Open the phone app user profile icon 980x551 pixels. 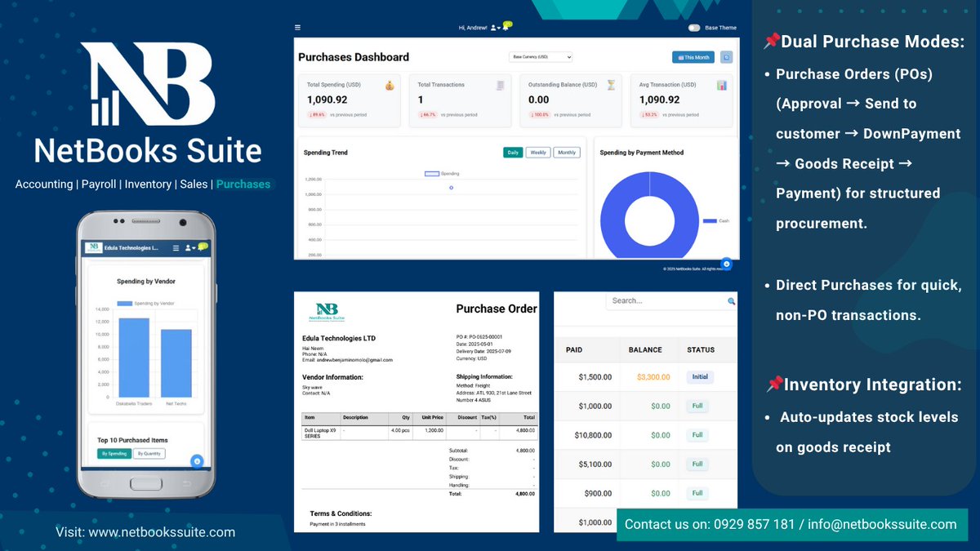tap(189, 247)
